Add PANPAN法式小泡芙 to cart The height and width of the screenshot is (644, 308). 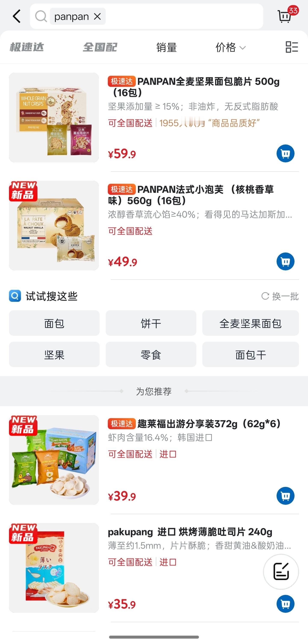point(285,261)
